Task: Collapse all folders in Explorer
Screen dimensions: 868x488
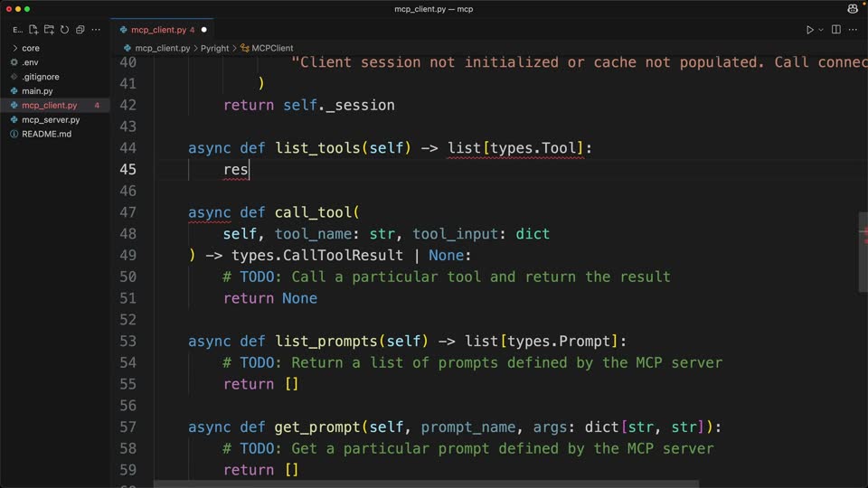Action: pyautogui.click(x=80, y=29)
